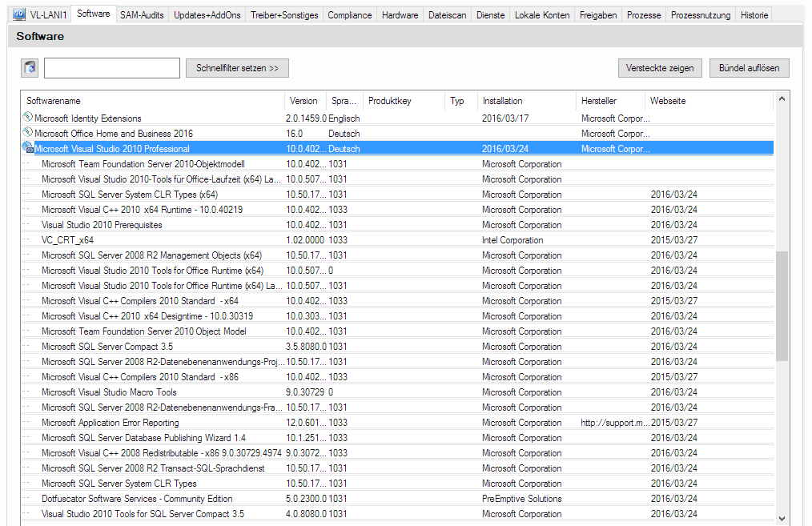The width and height of the screenshot is (812, 526).
Task: Select Visual C++ 2010 x64 Runtime row
Action: tap(398, 210)
